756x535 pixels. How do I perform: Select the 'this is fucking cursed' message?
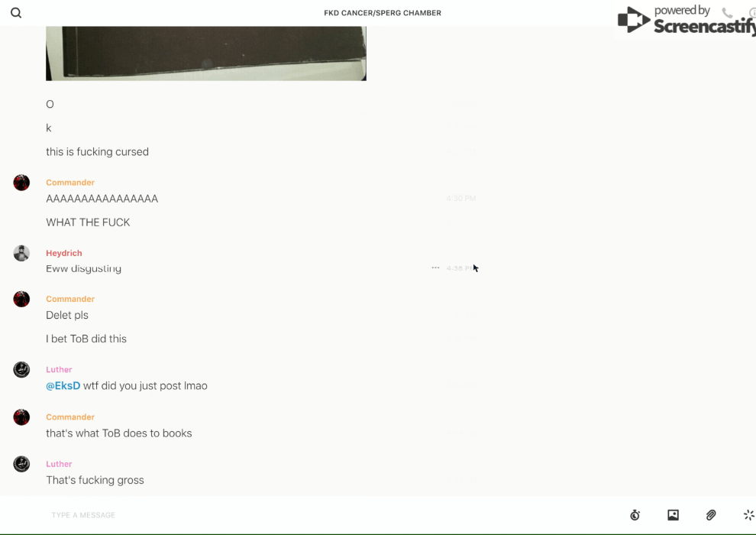(98, 152)
